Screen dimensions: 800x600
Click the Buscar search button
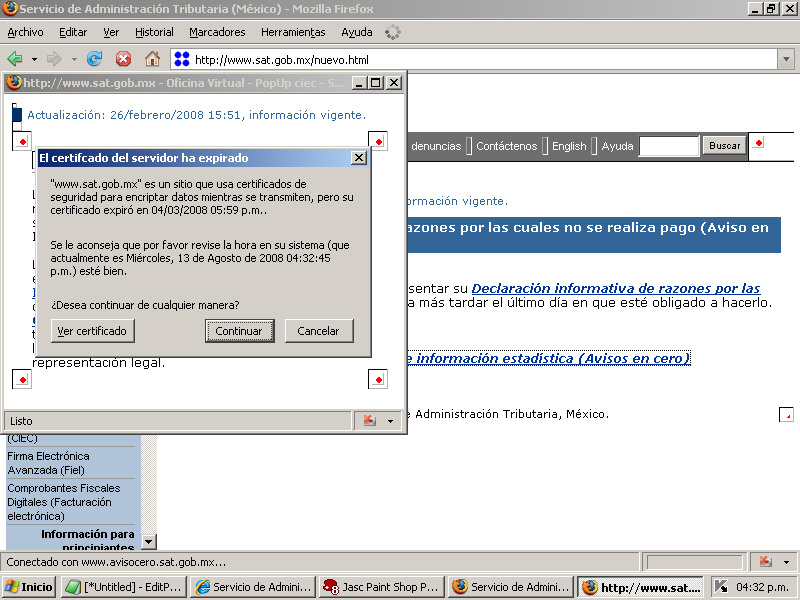[x=724, y=145]
